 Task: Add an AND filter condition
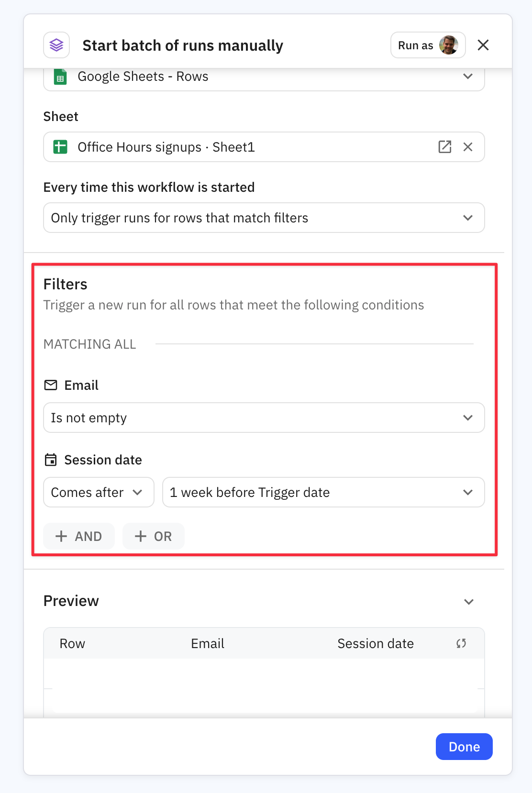(x=79, y=536)
